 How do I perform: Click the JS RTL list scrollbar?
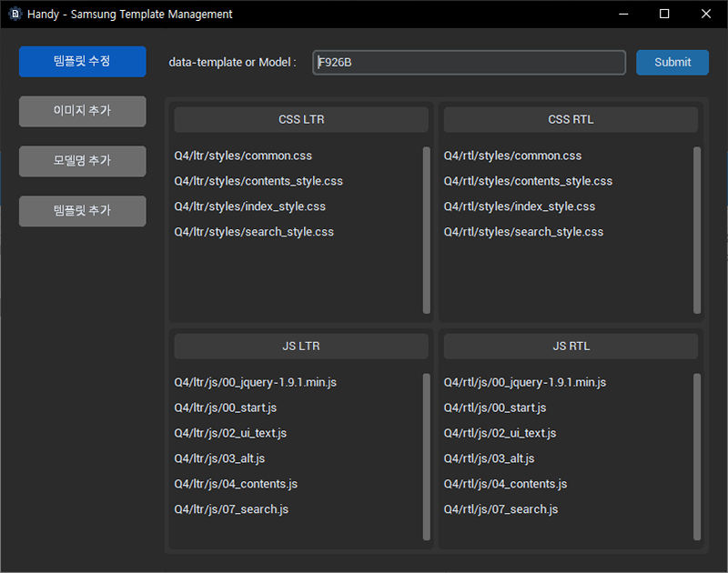click(x=696, y=457)
